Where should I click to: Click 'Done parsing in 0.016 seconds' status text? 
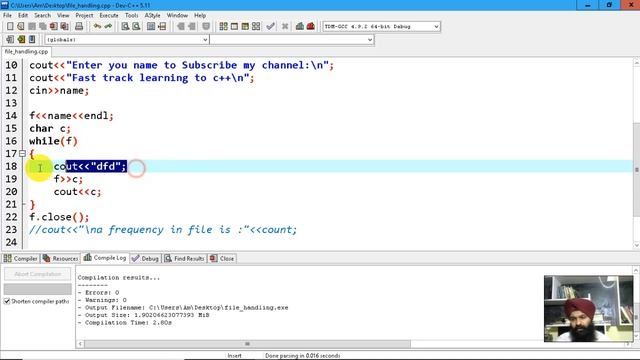[x=302, y=356]
